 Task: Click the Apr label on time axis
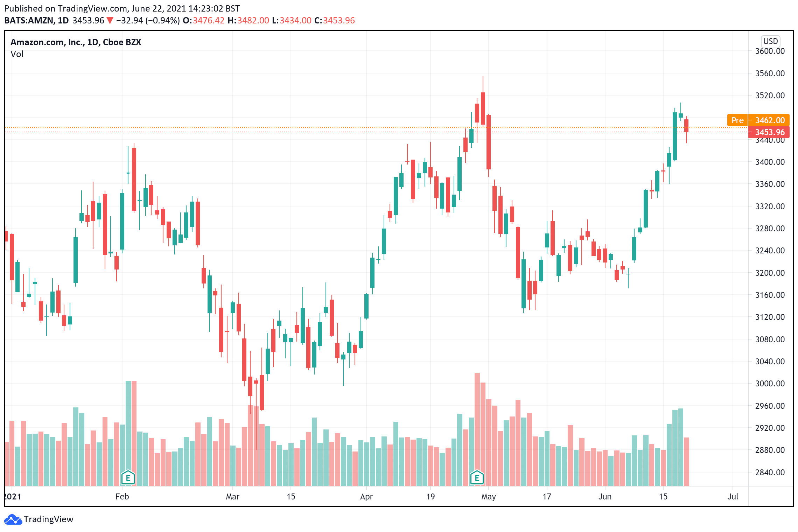[x=366, y=497]
